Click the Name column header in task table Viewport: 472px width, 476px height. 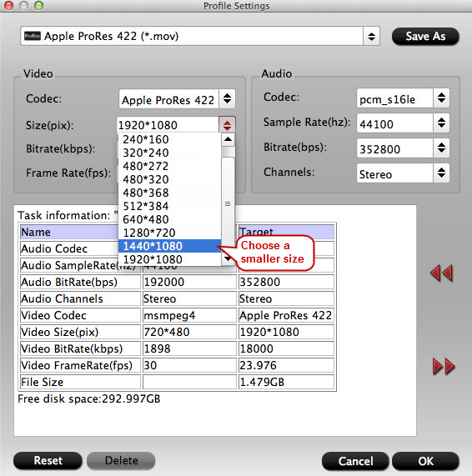click(x=69, y=232)
